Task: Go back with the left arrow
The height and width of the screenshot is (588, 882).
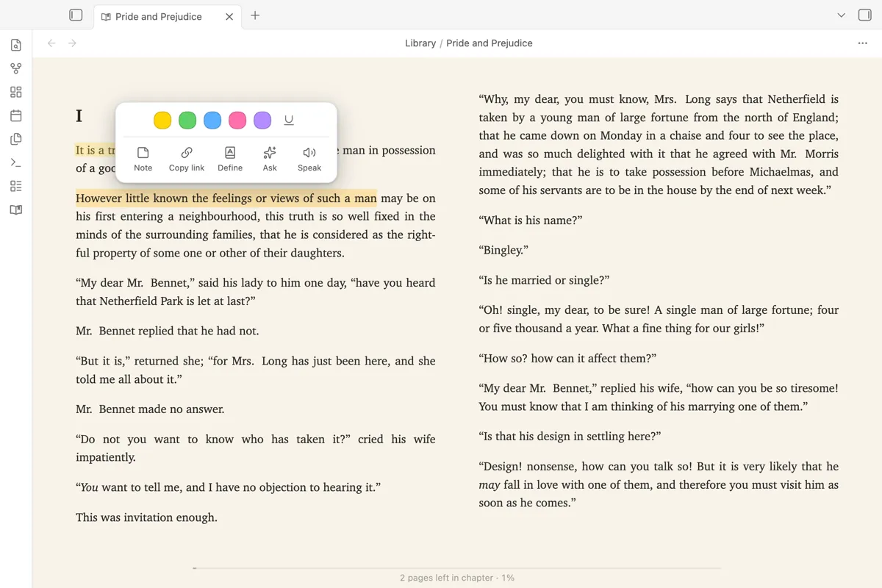Action: 51,43
